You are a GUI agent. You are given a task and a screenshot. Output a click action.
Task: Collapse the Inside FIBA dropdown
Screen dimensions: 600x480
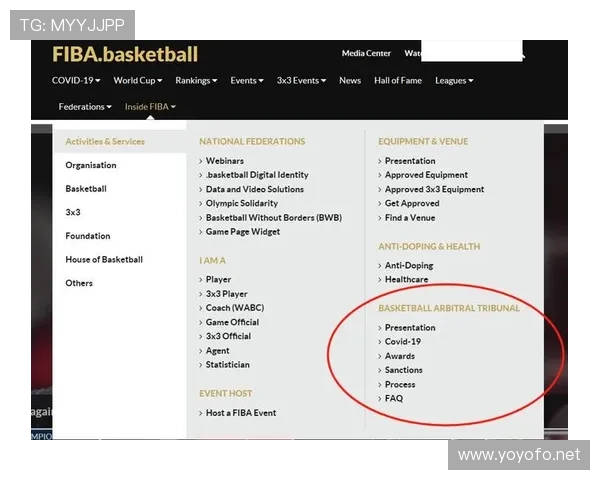click(x=150, y=106)
